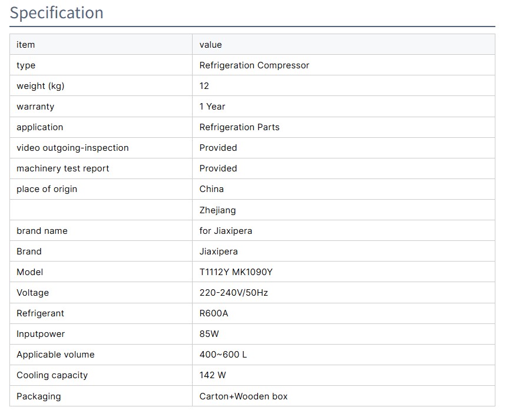
Task: Select 'Provided' in machinery test report row
Action: tap(218, 168)
